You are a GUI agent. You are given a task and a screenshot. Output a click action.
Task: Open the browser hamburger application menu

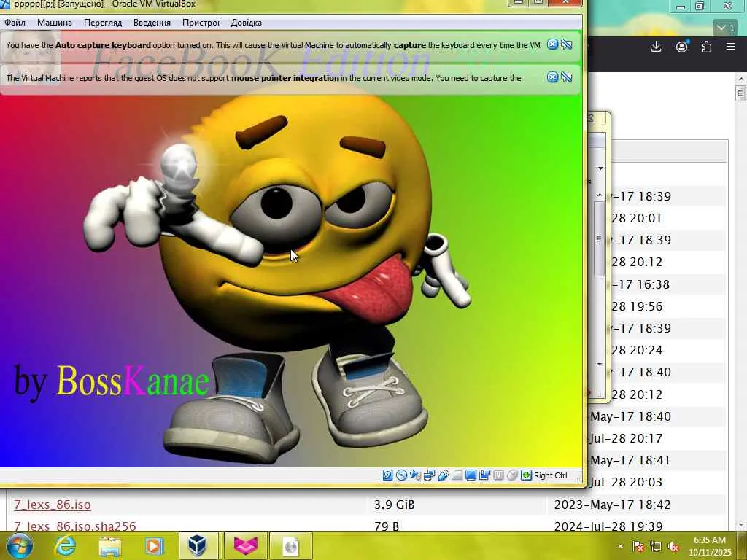(x=731, y=47)
